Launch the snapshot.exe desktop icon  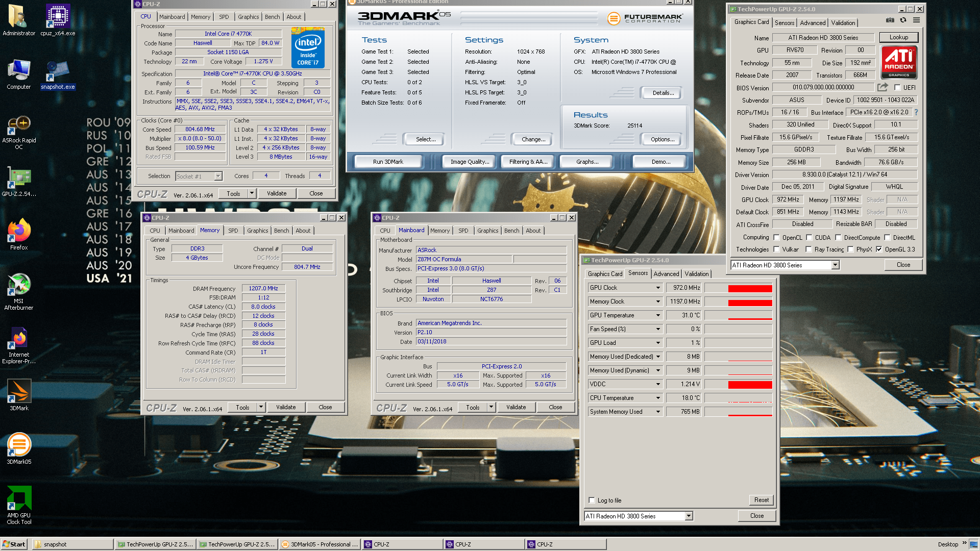point(58,74)
